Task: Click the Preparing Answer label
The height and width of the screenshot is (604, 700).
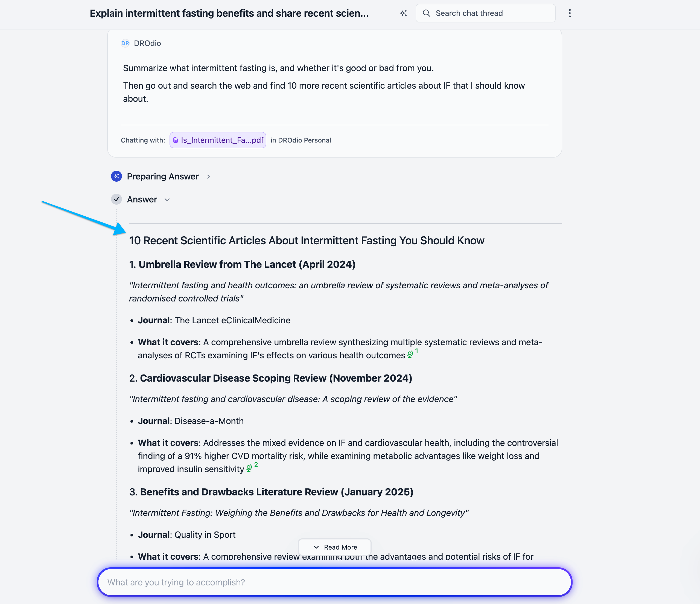Action: [x=162, y=176]
